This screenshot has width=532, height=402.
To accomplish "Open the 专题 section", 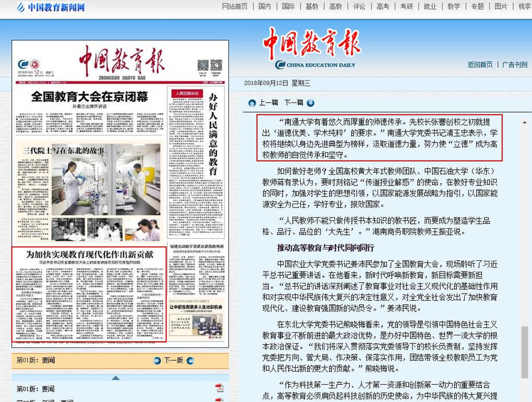I will [477, 6].
